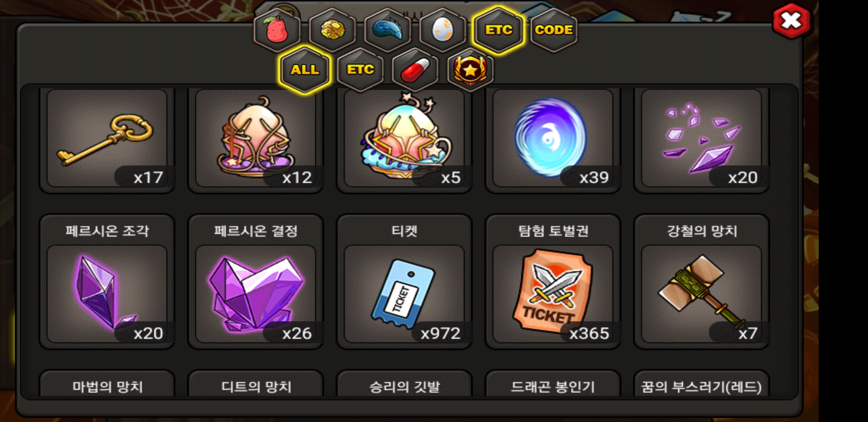
Task: Select the 페르시온 조각 crystal shard
Action: click(107, 282)
